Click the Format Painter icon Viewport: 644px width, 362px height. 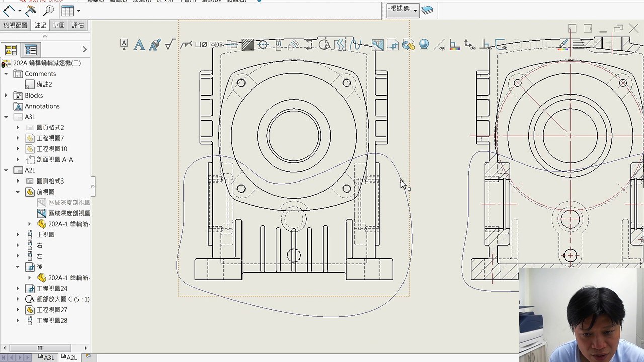[155, 45]
